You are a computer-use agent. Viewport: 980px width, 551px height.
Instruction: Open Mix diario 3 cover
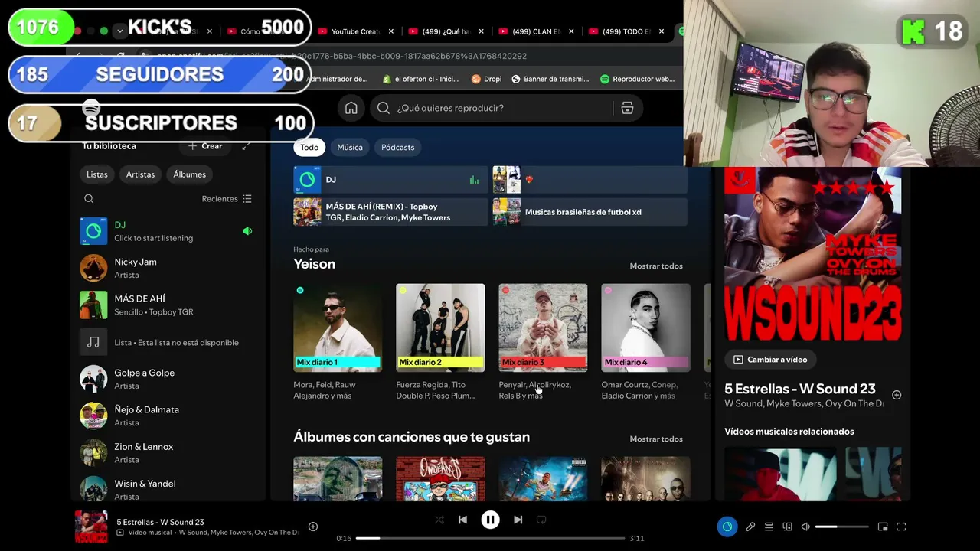click(x=543, y=328)
